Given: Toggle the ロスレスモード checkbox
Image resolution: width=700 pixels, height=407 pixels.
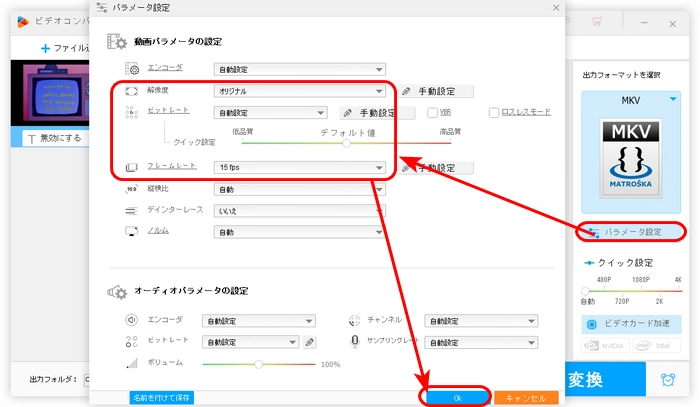Looking at the screenshot, I should [x=494, y=113].
